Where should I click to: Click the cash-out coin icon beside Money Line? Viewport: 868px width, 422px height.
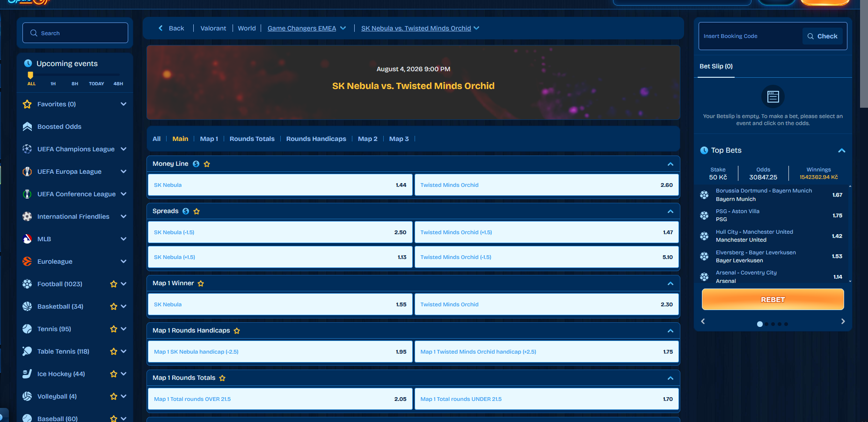click(196, 164)
